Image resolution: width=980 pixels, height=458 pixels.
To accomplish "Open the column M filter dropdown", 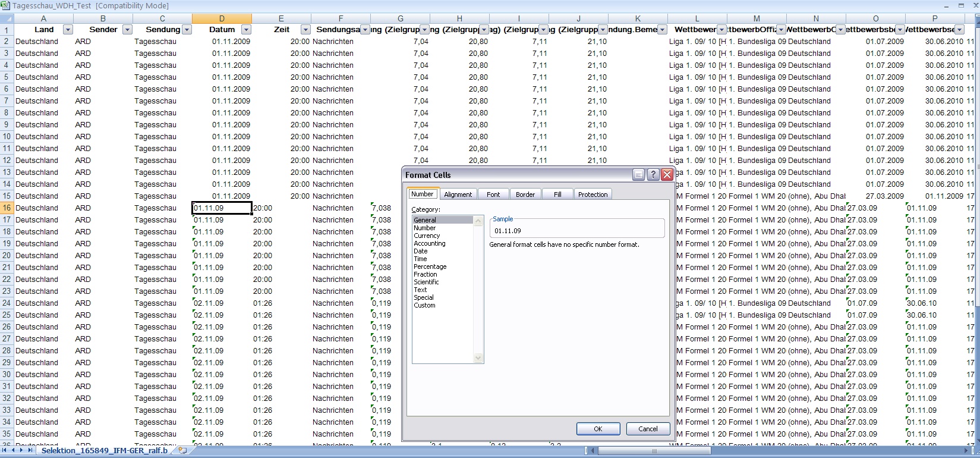I will (x=781, y=29).
